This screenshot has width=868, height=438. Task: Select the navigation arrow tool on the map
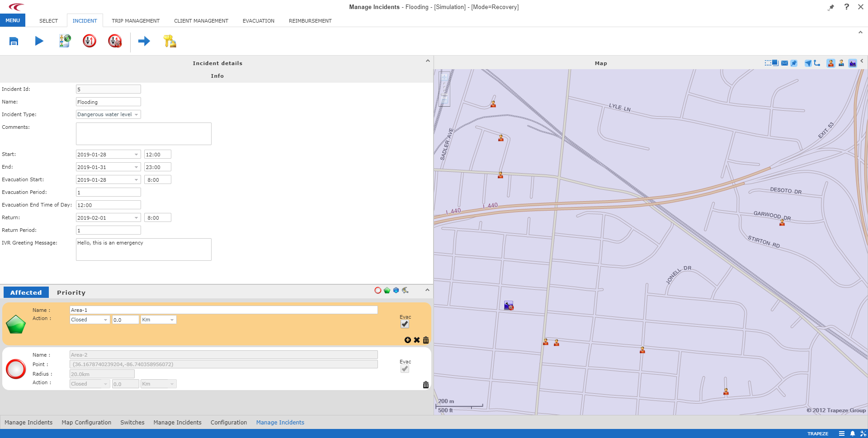pyautogui.click(x=808, y=63)
